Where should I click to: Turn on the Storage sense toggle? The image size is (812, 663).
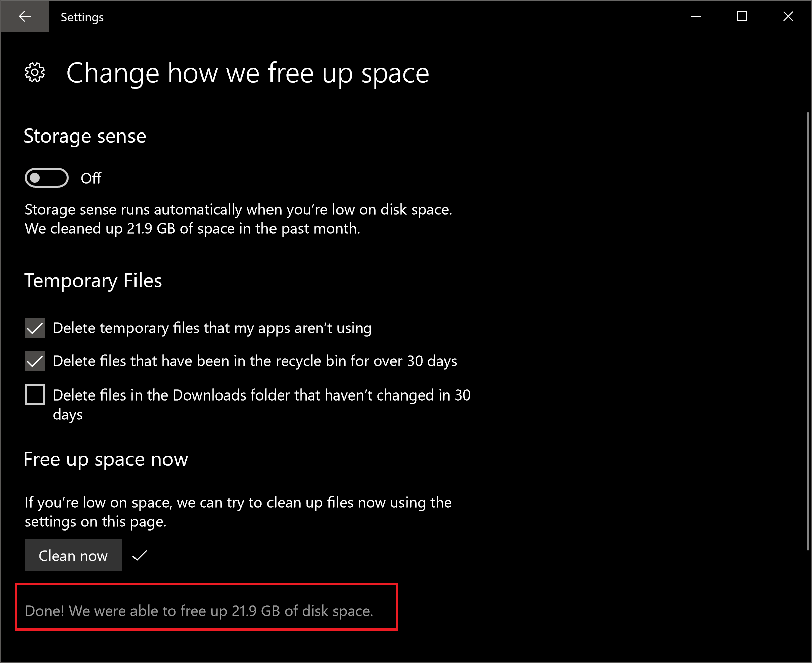coord(47,178)
